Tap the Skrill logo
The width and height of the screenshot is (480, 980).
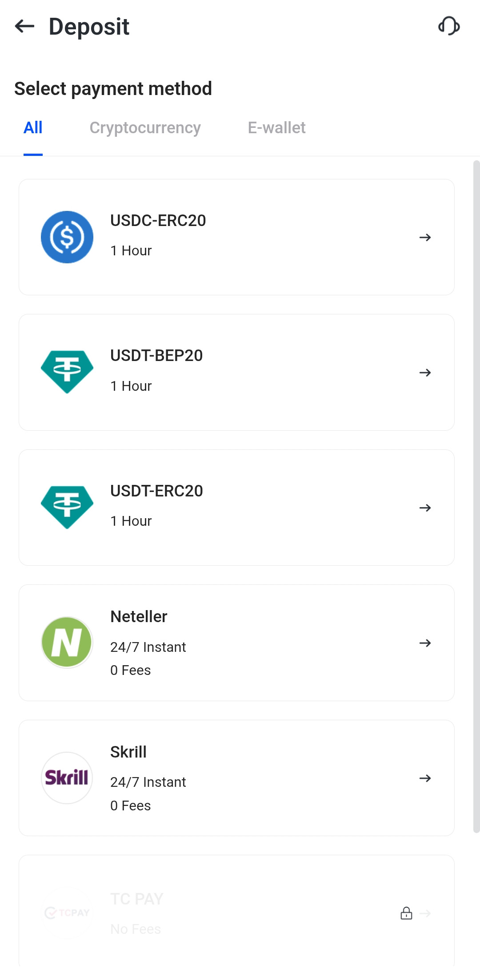67,778
